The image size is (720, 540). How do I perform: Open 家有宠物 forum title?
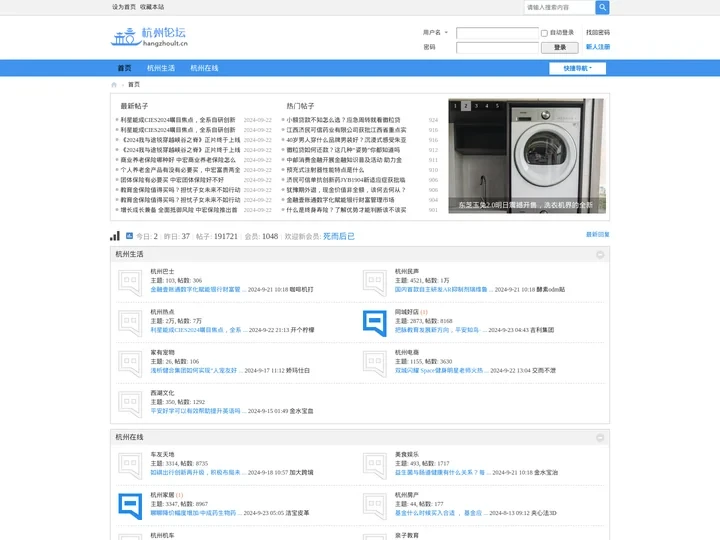pos(163,352)
